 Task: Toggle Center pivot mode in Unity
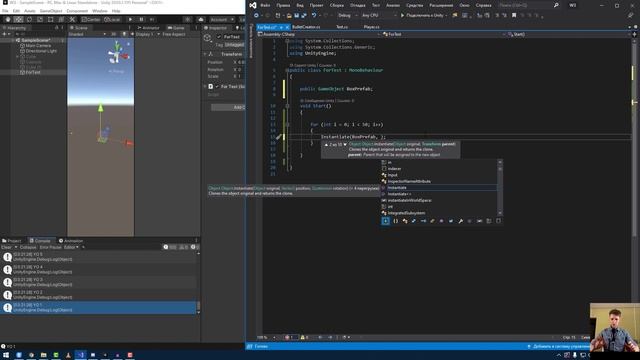click(x=91, y=19)
